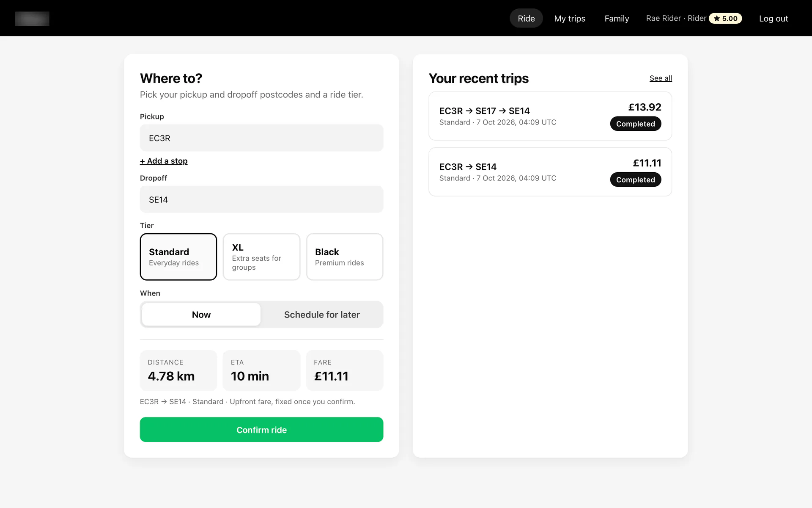This screenshot has height=508, width=812.
Task: Click the Your recent trips heading
Action: [x=479, y=78]
